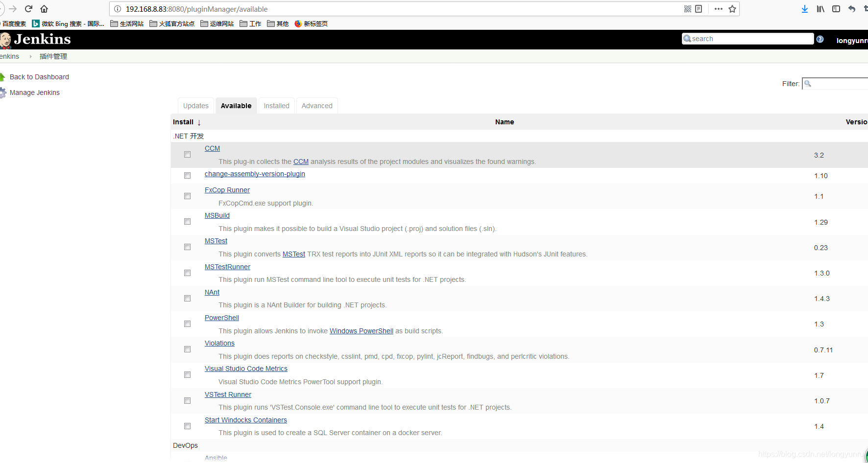
Task: Click the browser forward arrow
Action: [13, 9]
